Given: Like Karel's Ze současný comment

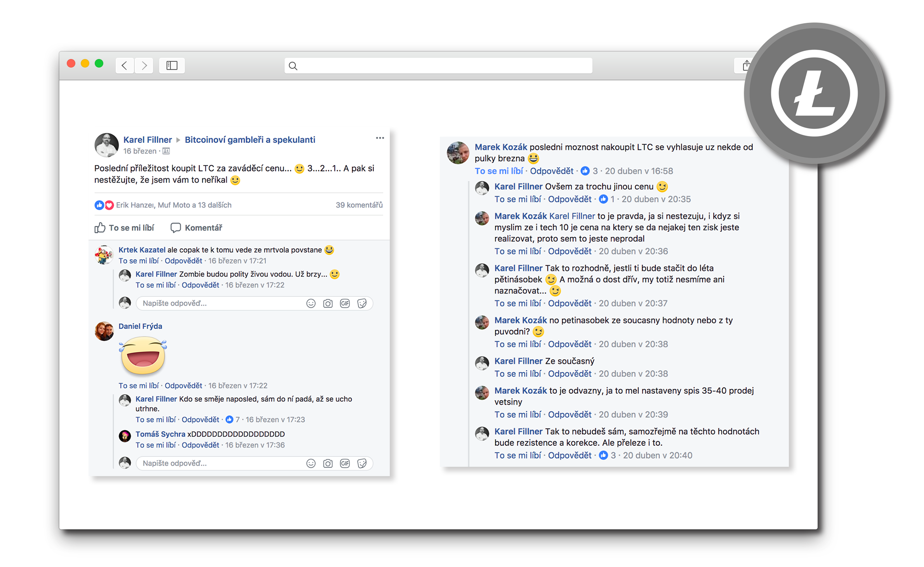Looking at the screenshot, I should click(518, 374).
